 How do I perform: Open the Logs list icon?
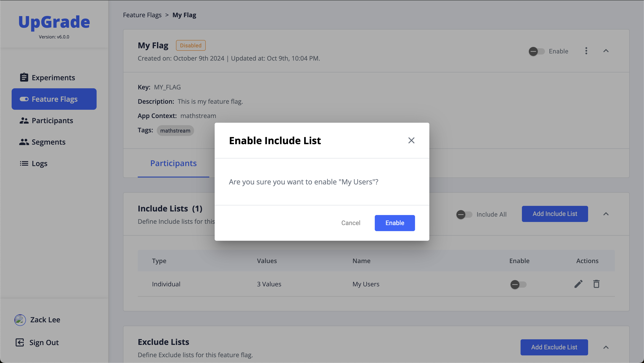(24, 163)
